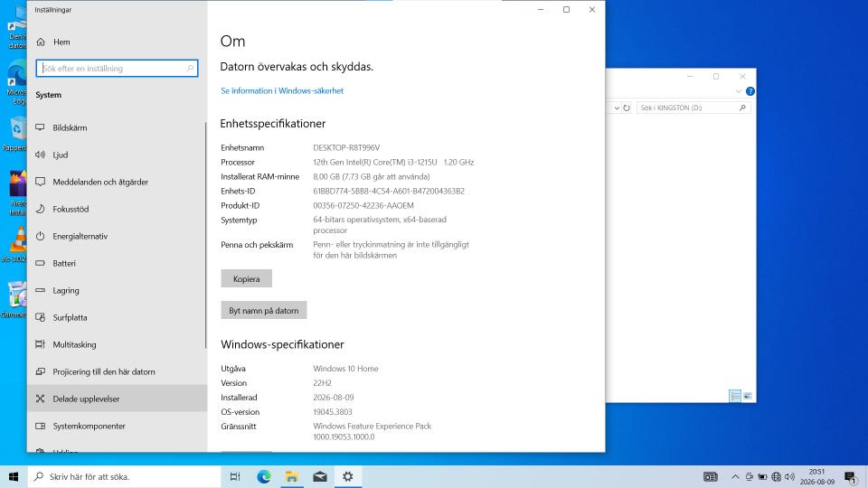
Task: Open the notification center icon
Action: pyautogui.click(x=851, y=476)
